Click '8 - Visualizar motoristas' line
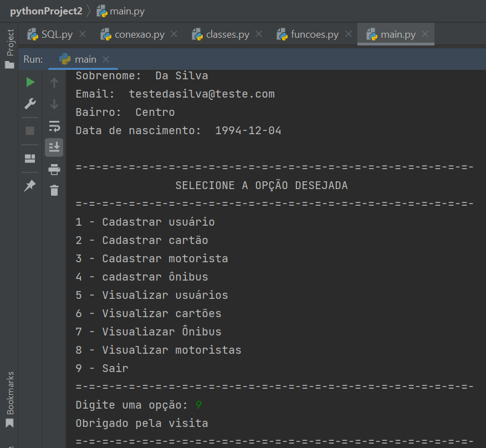This screenshot has width=486, height=448. point(158,350)
